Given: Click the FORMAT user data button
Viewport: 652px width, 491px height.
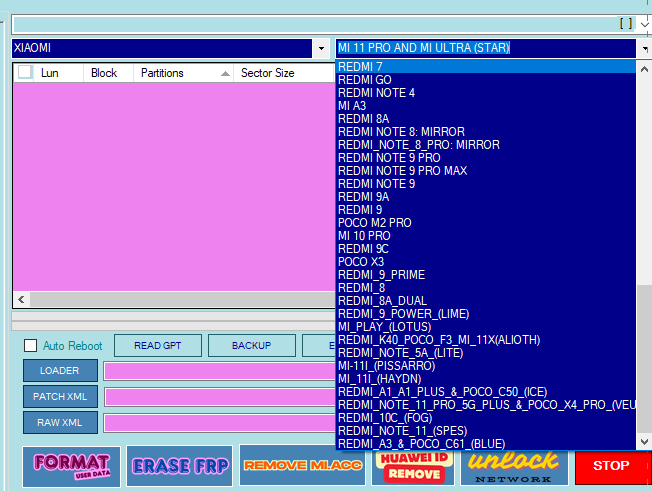Looking at the screenshot, I should tap(72, 466).
